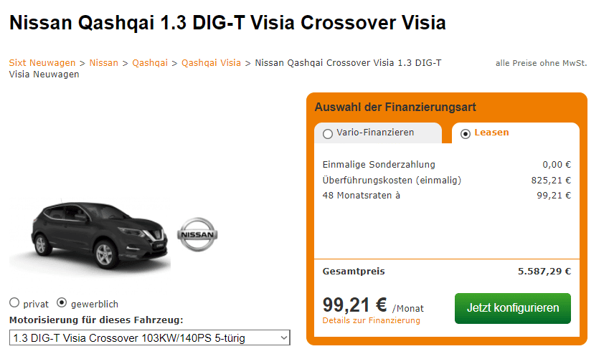Click the Nissan brand logo

click(x=197, y=234)
